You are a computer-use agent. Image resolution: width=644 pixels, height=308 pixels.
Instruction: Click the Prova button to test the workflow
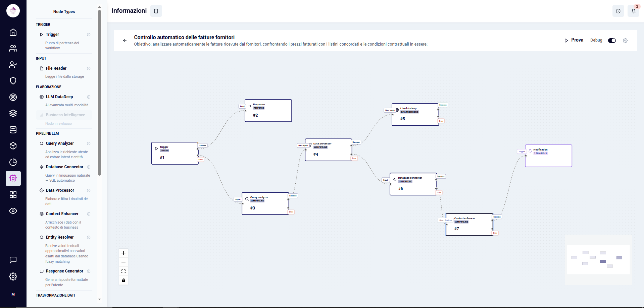point(574,40)
